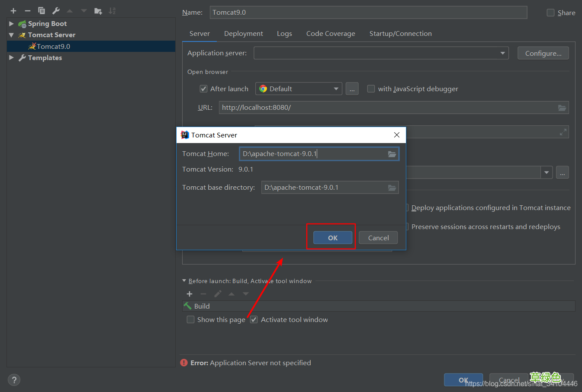Open the Startup/Connection tab
Viewport: 582px width, 392px height.
(x=400, y=34)
